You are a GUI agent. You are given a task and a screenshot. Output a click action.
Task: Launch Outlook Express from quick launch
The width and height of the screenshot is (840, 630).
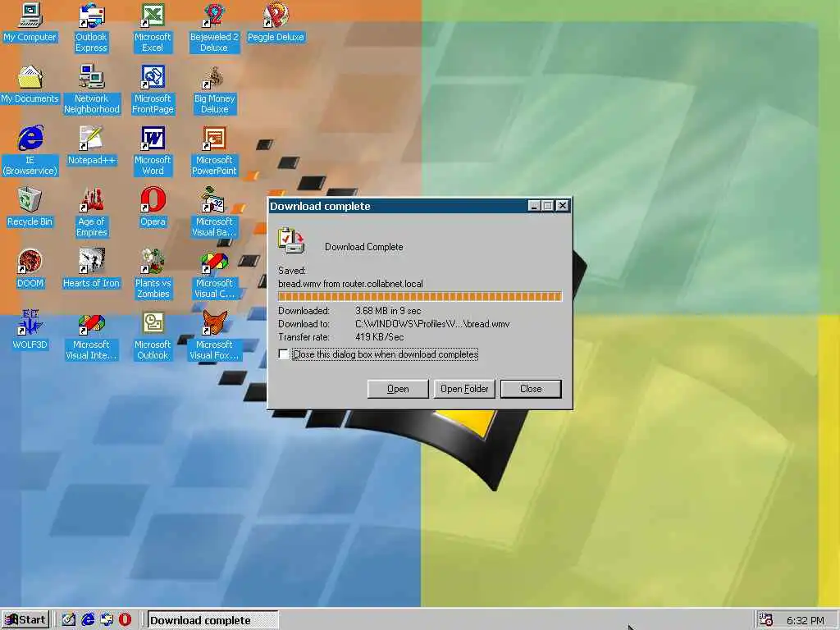click(107, 620)
